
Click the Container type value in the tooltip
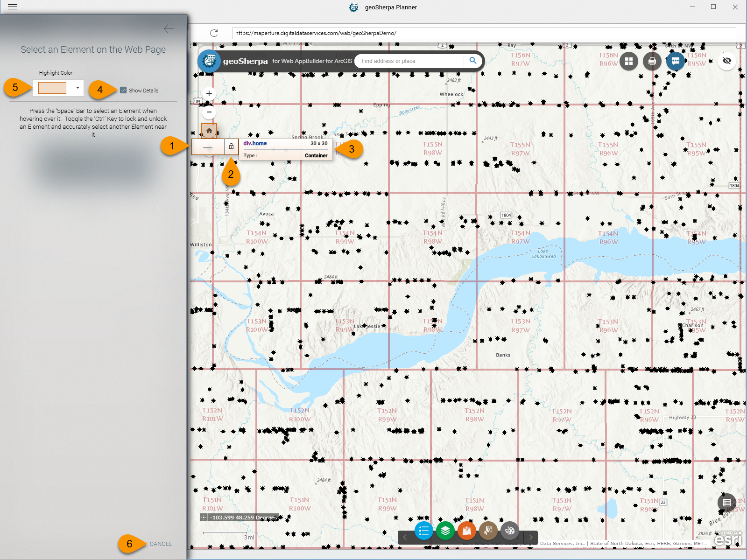[316, 156]
